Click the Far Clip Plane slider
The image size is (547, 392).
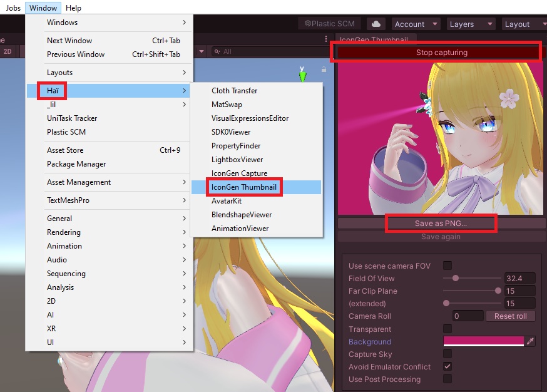click(x=472, y=291)
